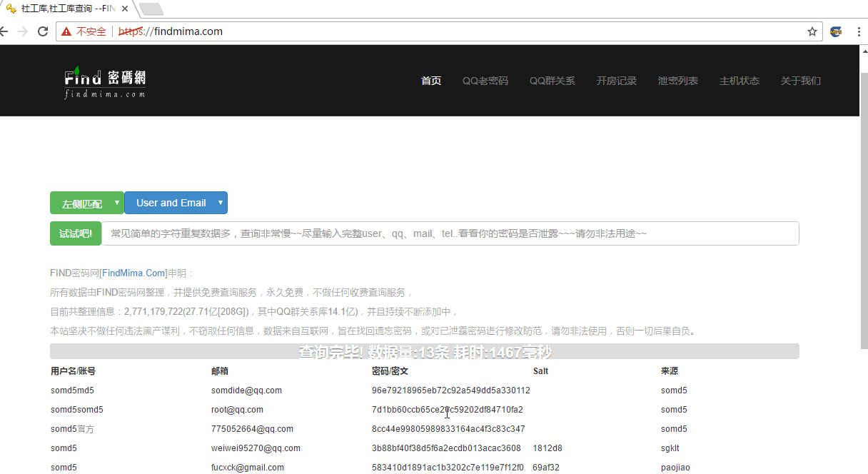
Task: Click the Find 密碼網 site logo
Action: pos(105,83)
